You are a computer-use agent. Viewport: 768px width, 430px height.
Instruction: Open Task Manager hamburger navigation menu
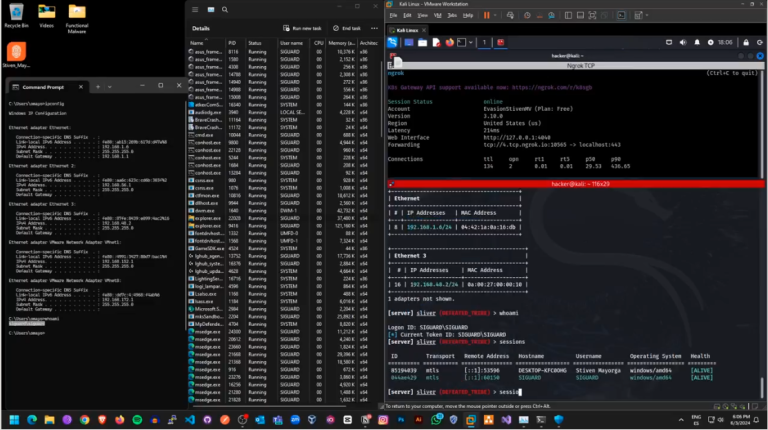pyautogui.click(x=195, y=9)
